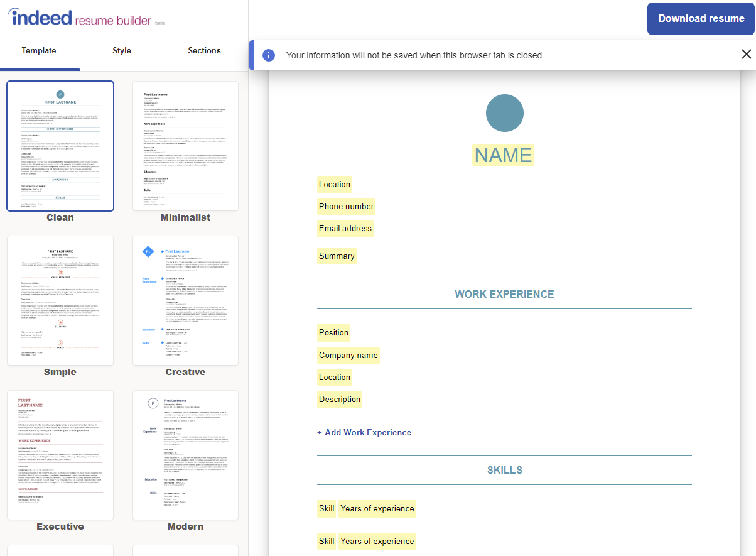Click the first Skill field
The image size is (756, 556).
click(327, 509)
